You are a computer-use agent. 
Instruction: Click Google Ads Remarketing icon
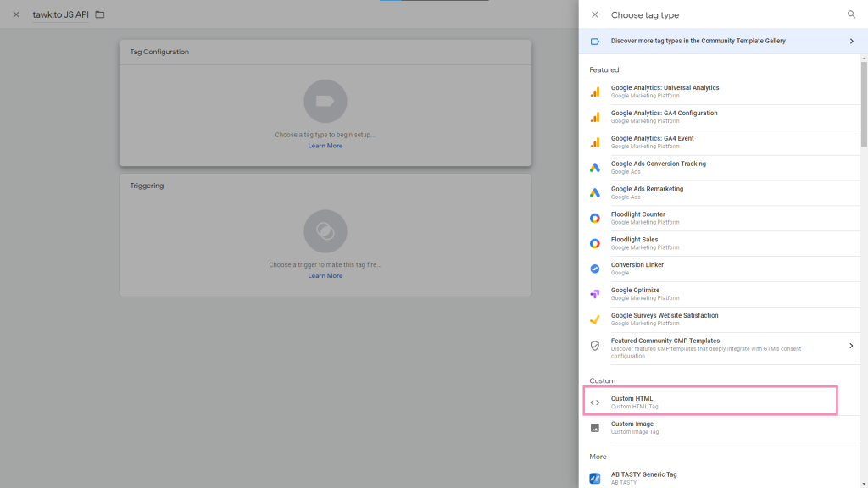click(x=594, y=193)
